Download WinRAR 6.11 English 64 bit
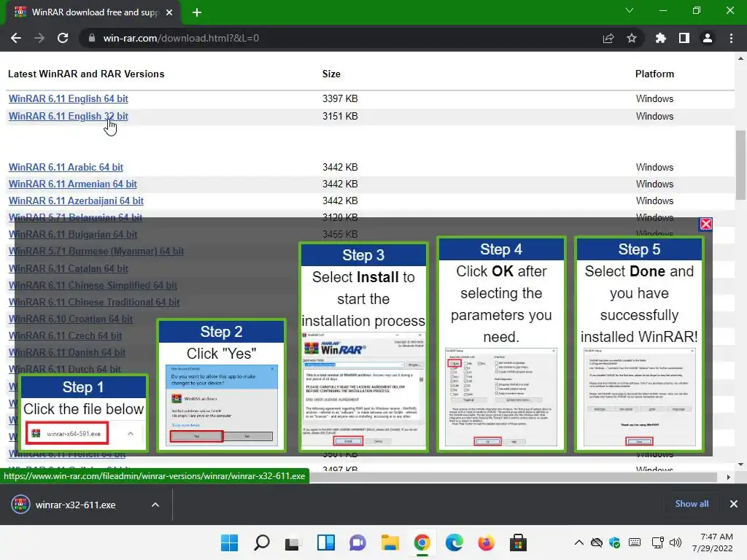 tap(68, 98)
